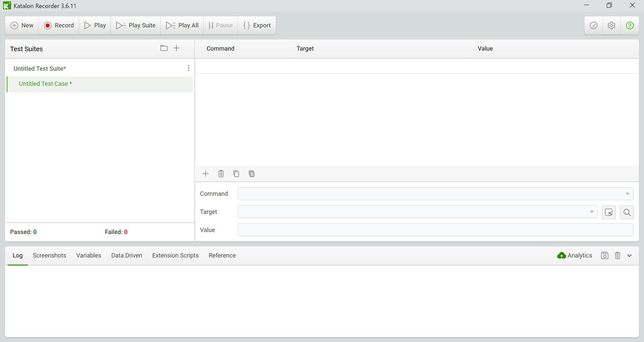This screenshot has width=644, height=342.
Task: Open the settings gear icon
Action: pos(611,25)
